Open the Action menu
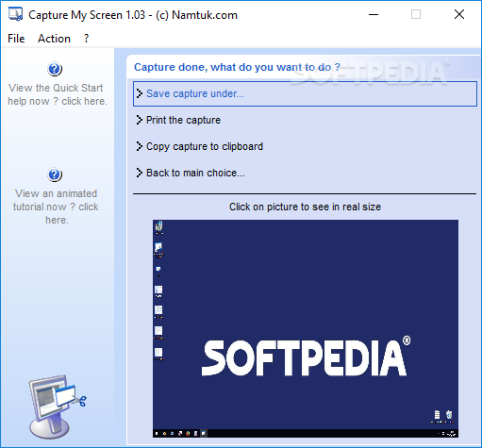Viewport: 482px width, 448px height. 54,39
